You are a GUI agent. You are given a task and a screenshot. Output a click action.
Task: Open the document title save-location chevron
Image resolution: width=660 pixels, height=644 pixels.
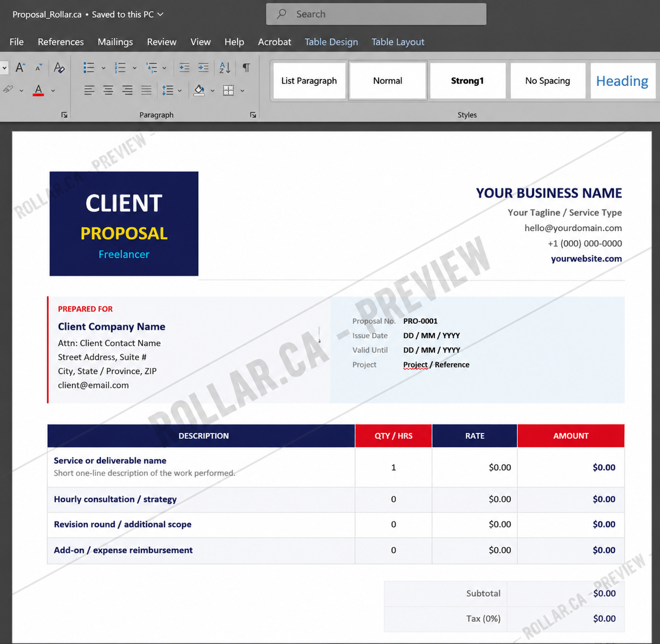[x=161, y=14]
